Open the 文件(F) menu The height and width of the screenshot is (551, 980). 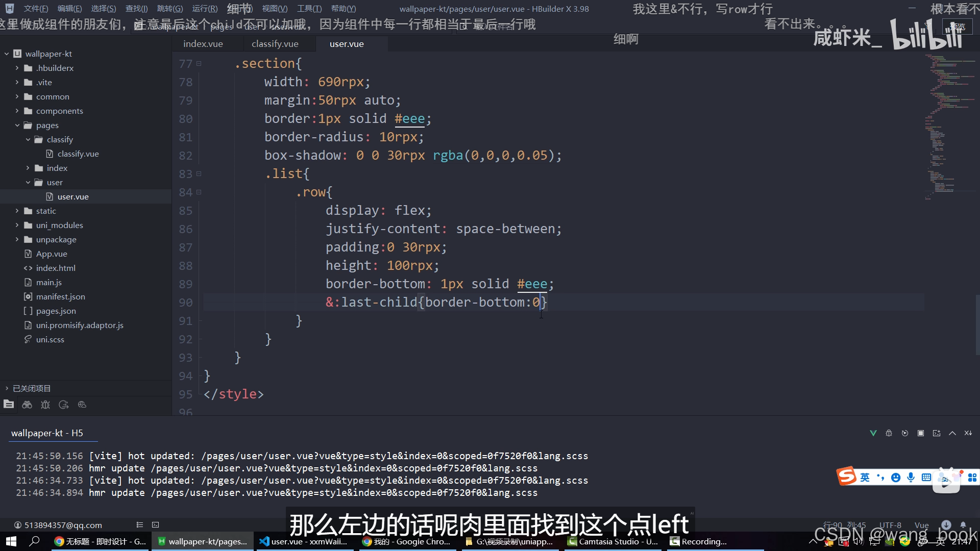[x=36, y=9]
